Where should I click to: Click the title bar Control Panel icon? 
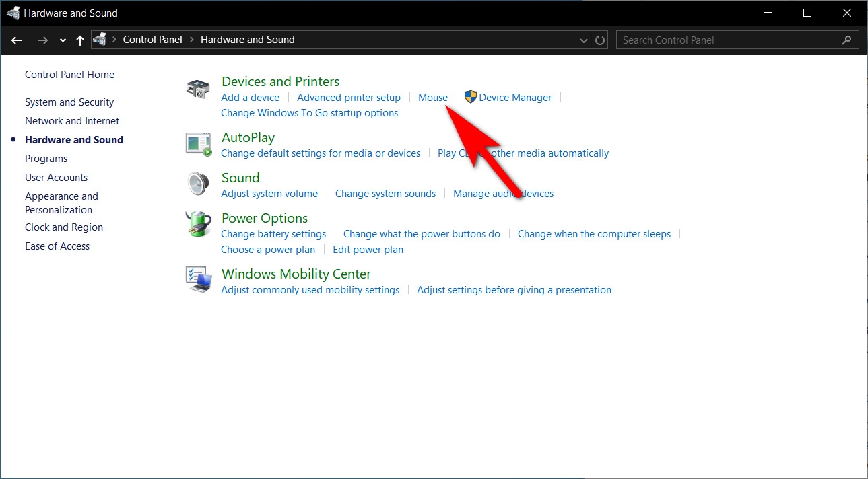tap(13, 13)
